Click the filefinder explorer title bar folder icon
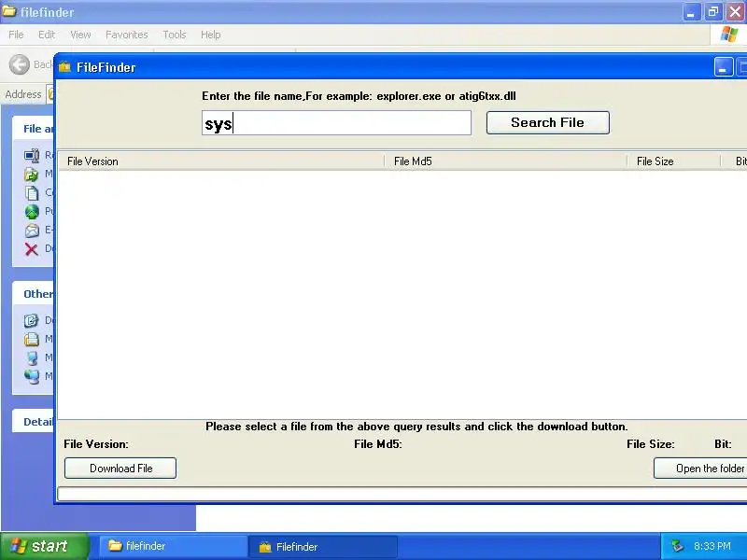This screenshot has height=560, width=747. [x=8, y=10]
